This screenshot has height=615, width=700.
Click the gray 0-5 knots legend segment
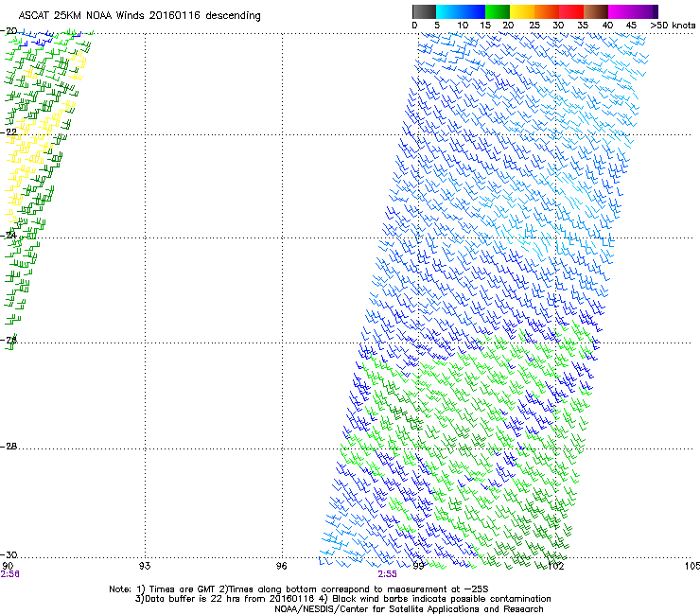click(424, 11)
